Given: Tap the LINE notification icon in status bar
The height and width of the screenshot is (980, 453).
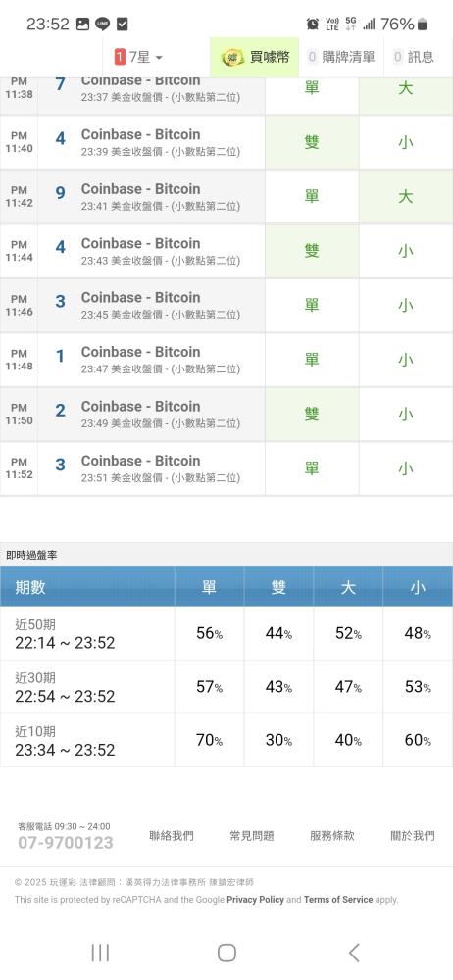Looking at the screenshot, I should click(x=102, y=24).
